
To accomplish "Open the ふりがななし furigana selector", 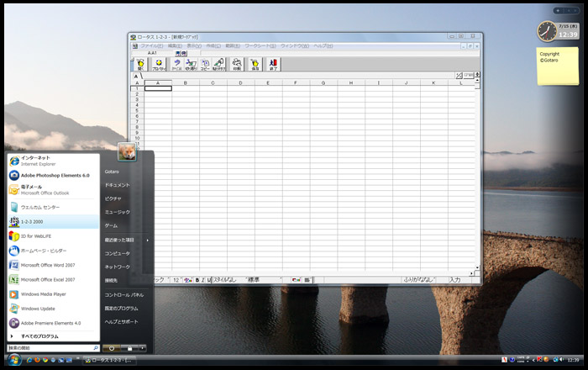I will [419, 280].
